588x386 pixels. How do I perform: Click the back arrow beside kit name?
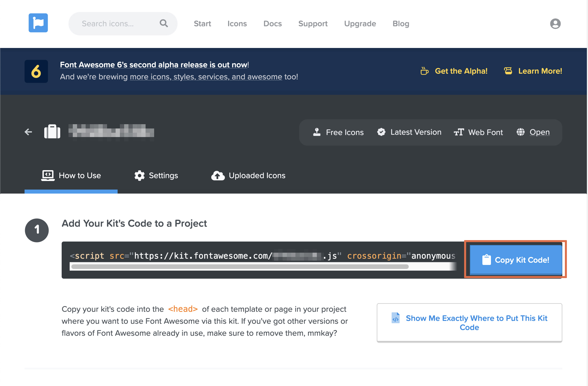(28, 132)
